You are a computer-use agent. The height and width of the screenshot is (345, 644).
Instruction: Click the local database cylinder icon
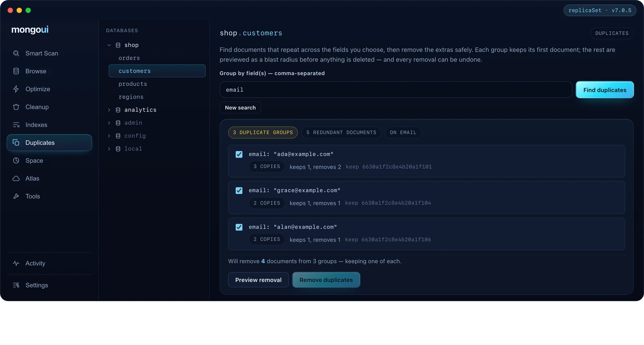[118, 149]
